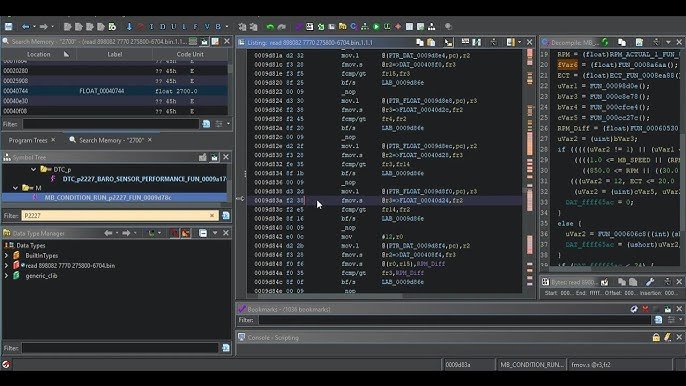Click the red diamond icon in toolbar

point(398,27)
